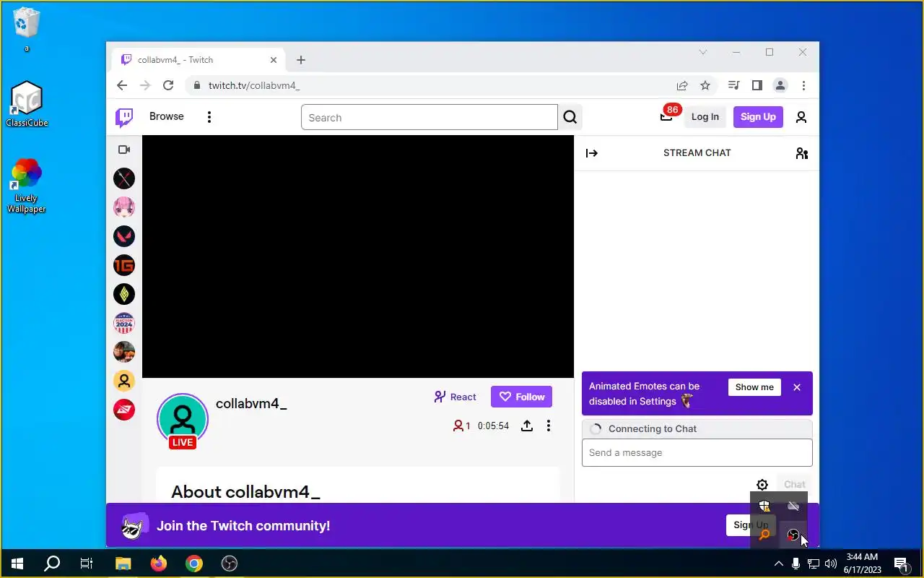The height and width of the screenshot is (578, 924).
Task: Open the stream's three-dot options menu
Action: pos(549,426)
